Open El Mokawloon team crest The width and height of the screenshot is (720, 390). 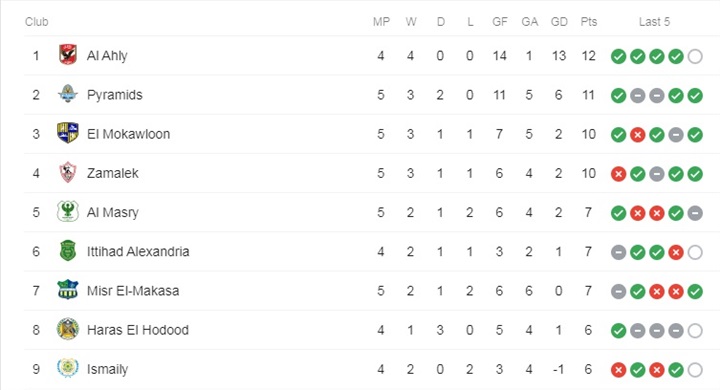68,133
